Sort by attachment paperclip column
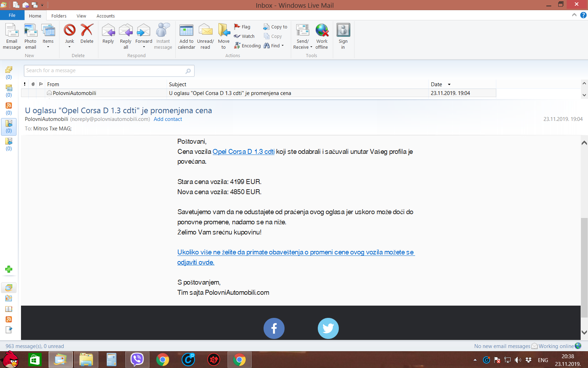The height and width of the screenshot is (368, 588). tap(33, 84)
